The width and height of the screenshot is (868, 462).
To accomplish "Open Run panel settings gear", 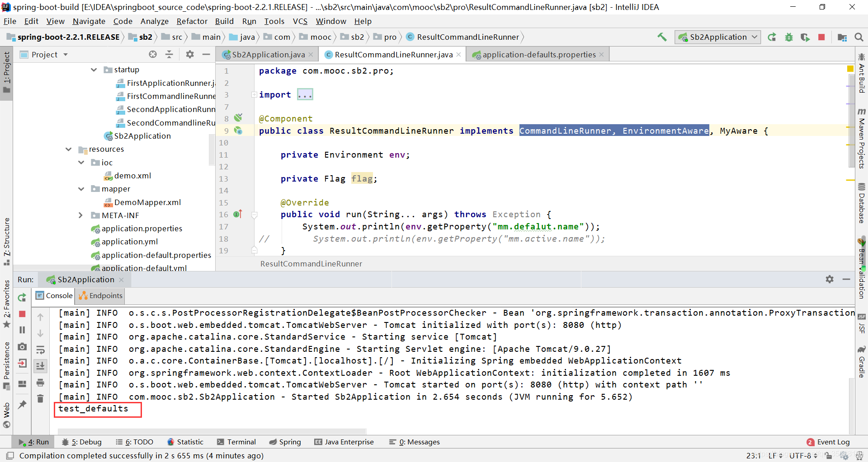I will coord(830,279).
